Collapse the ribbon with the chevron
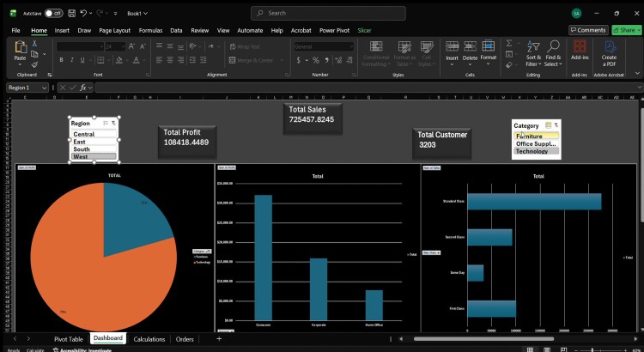This screenshot has height=352, width=644. 637,73
